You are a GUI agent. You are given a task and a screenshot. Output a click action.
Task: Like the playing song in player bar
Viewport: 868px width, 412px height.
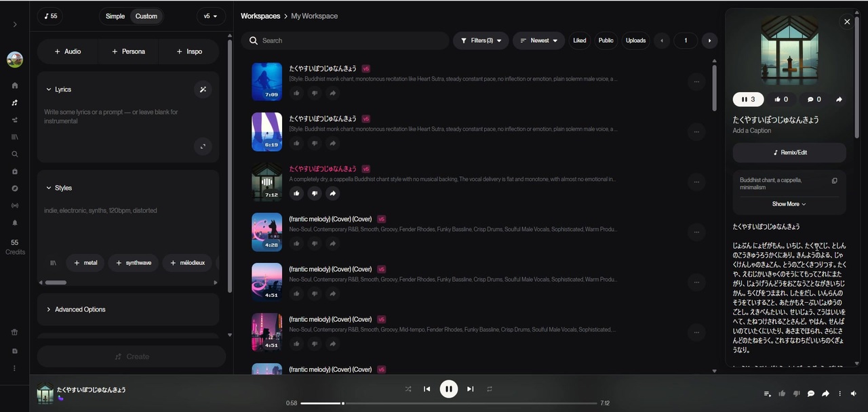coord(782,394)
